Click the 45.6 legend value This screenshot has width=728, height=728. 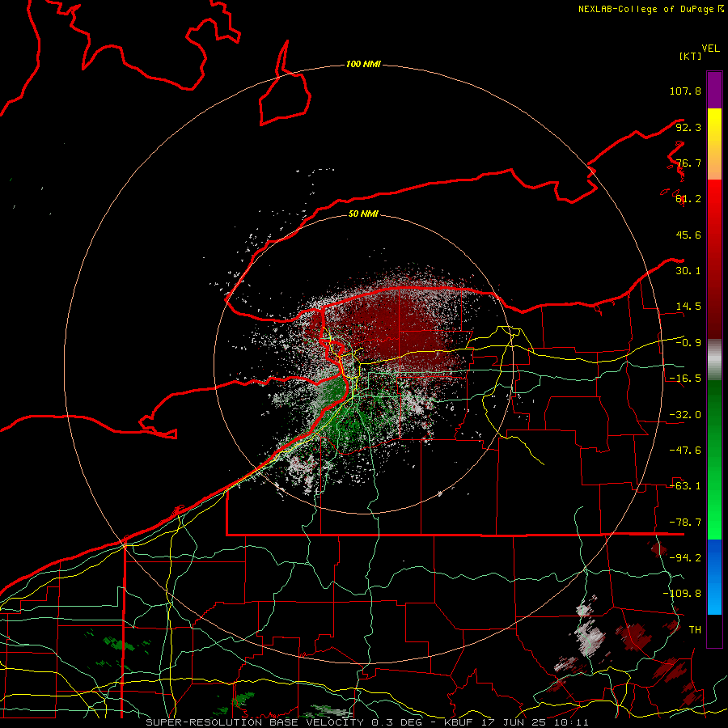[688, 235]
